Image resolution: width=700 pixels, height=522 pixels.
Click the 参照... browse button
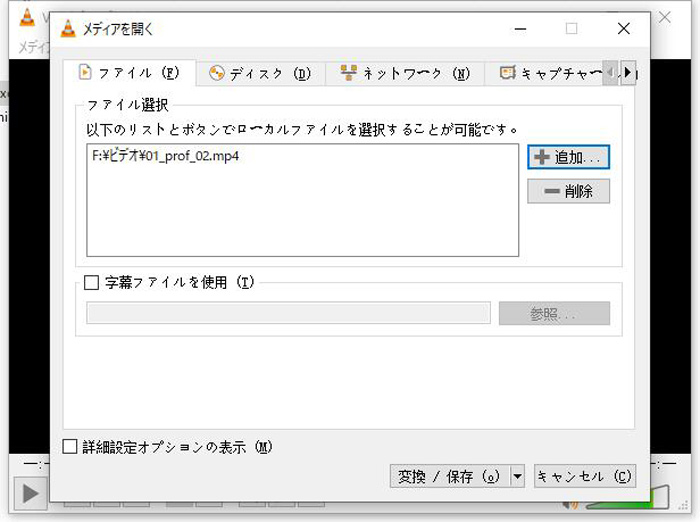(554, 313)
